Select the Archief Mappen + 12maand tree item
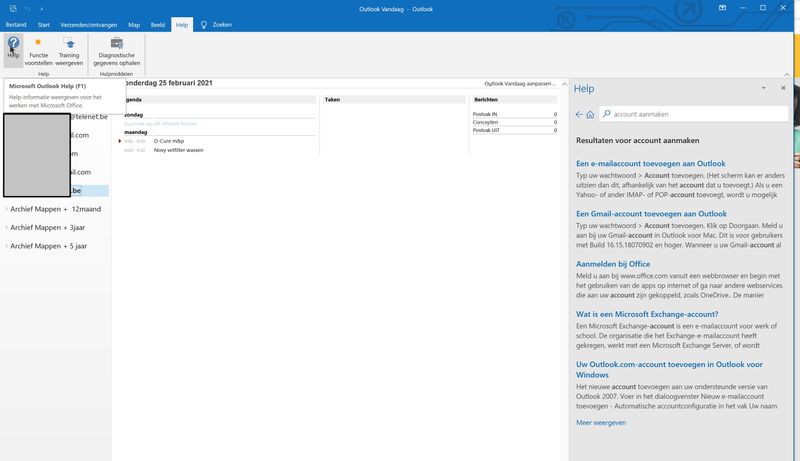Screen dimensions: 800x461 [x=56, y=209]
